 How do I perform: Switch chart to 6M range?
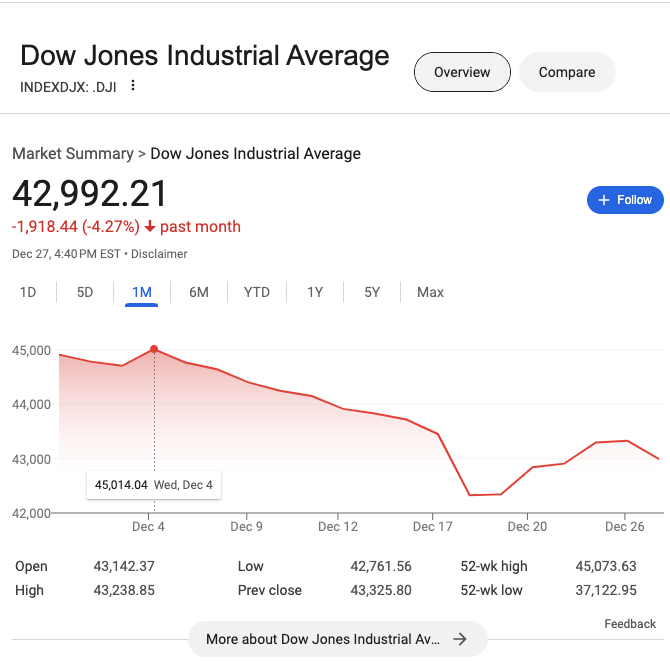click(199, 292)
